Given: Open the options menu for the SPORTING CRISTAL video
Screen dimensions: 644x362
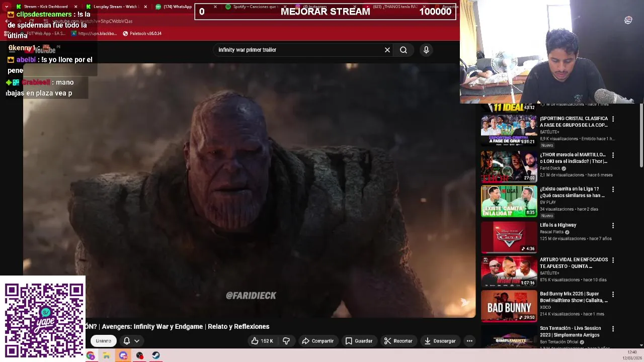Looking at the screenshot, I should pos(613,119).
